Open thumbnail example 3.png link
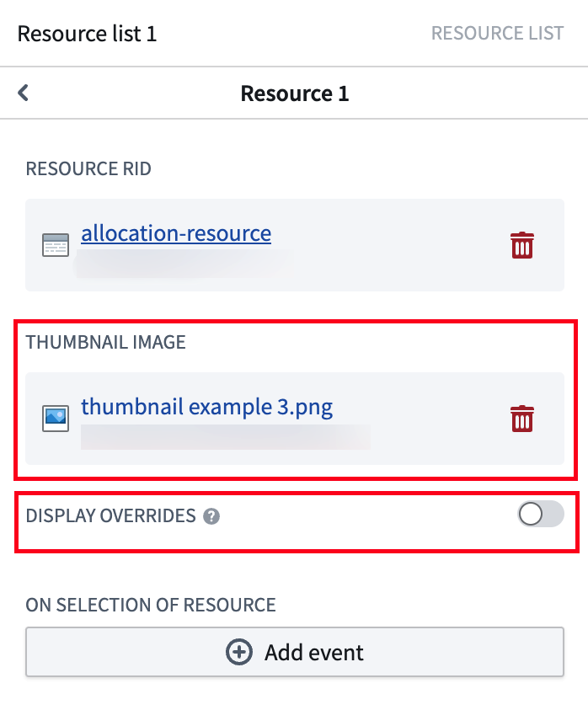588x726 pixels. [x=207, y=407]
